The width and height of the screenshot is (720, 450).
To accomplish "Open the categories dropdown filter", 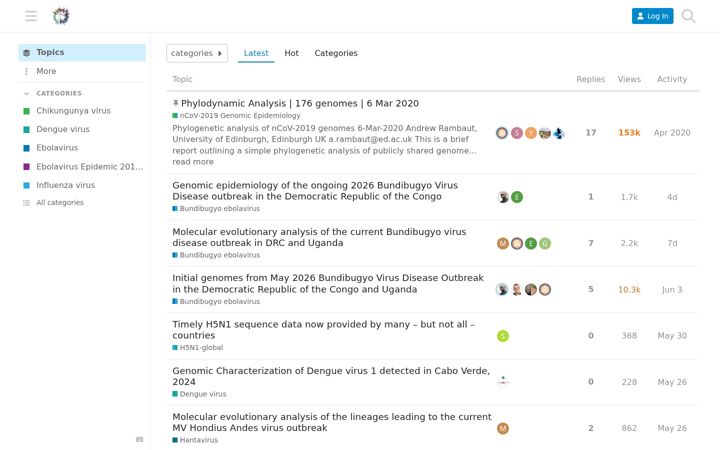I will 197,53.
